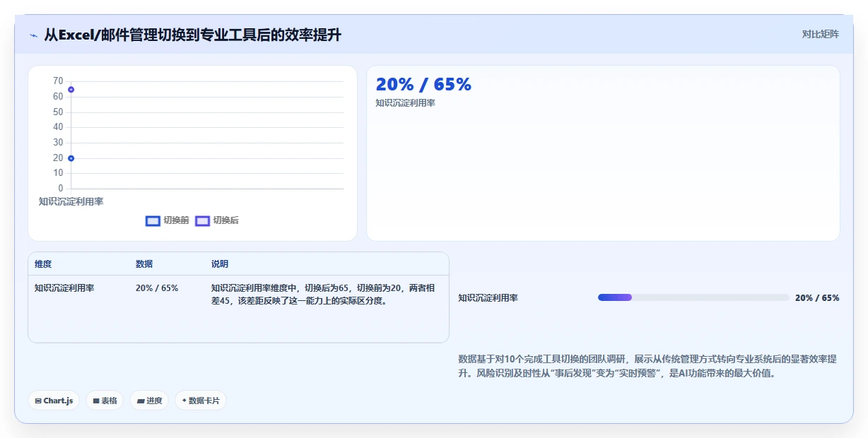Toggle the 切换后 legend item

point(217,220)
